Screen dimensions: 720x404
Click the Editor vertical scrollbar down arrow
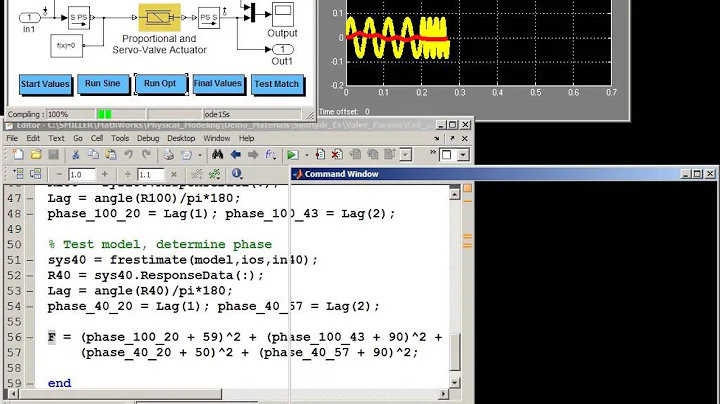click(x=455, y=382)
